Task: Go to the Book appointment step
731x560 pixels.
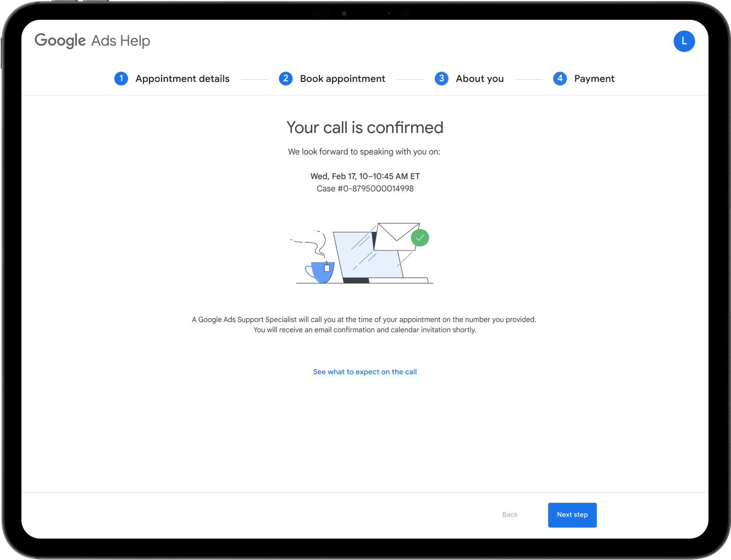Action: pyautogui.click(x=342, y=79)
